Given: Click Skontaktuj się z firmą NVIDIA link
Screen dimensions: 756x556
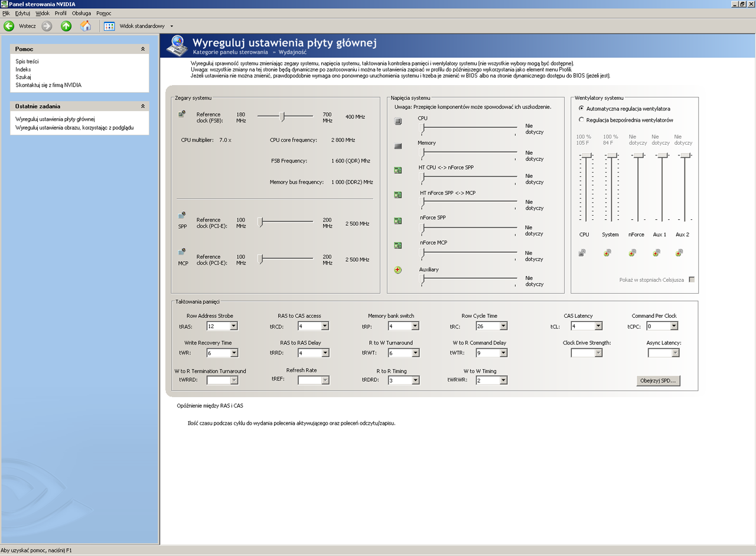Looking at the screenshot, I should [x=48, y=85].
